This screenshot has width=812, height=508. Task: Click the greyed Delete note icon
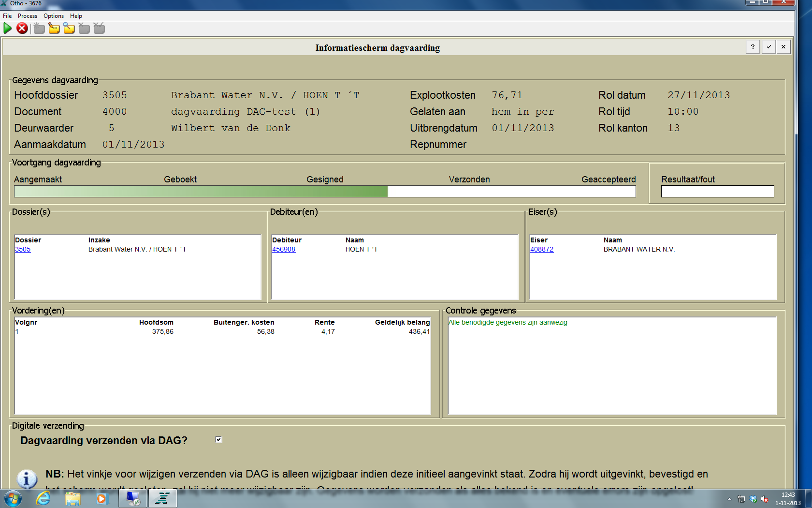pos(84,29)
